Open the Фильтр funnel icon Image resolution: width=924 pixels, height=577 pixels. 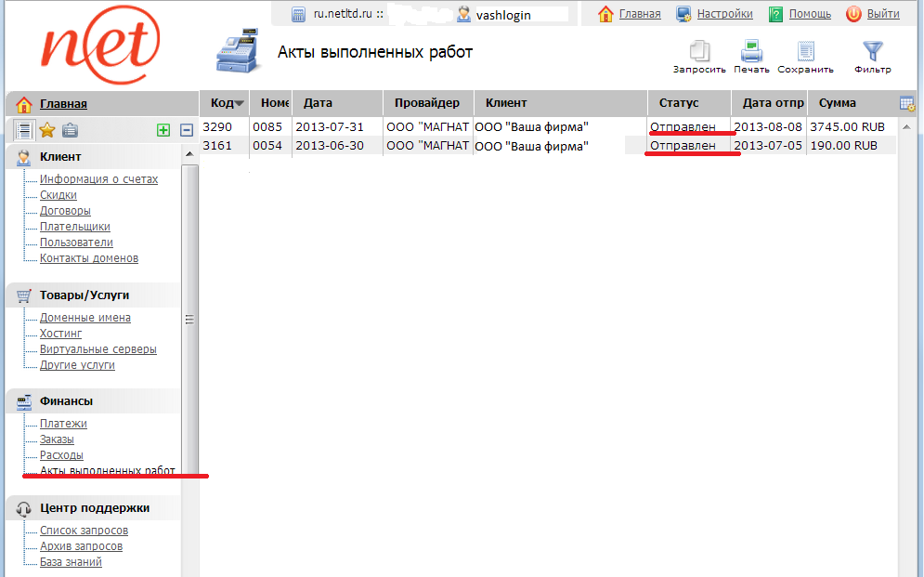tap(872, 52)
